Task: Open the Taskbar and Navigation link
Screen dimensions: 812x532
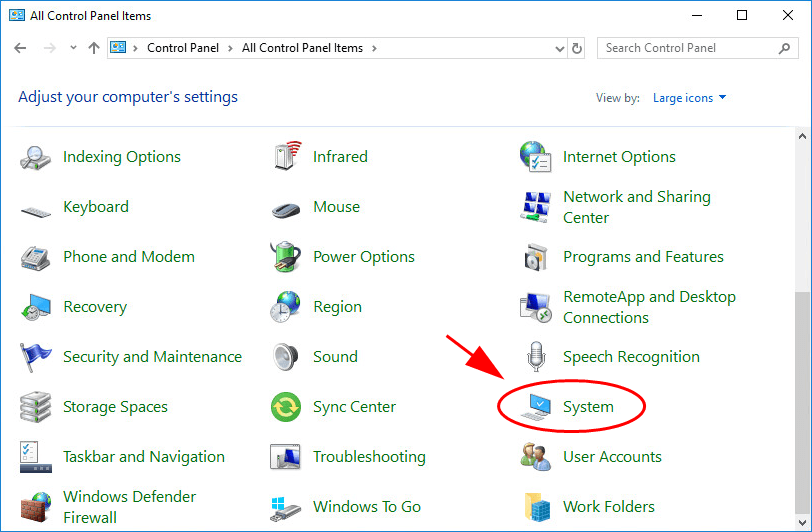Action: (144, 457)
